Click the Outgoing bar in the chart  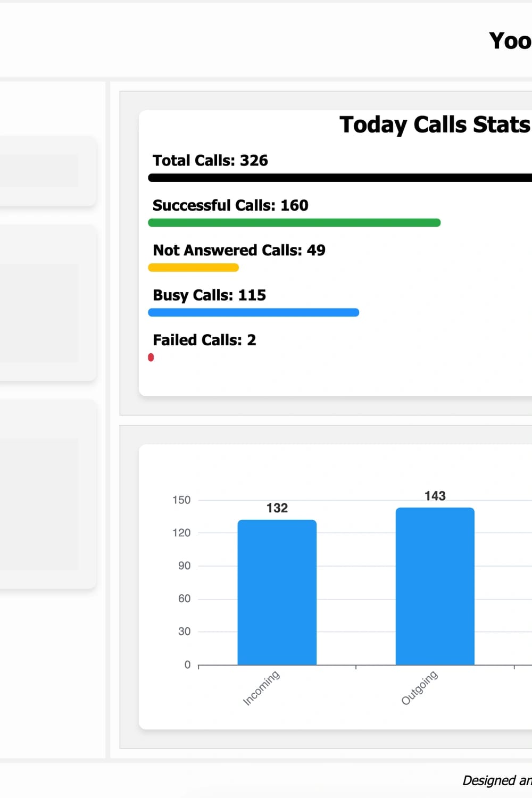(x=435, y=585)
